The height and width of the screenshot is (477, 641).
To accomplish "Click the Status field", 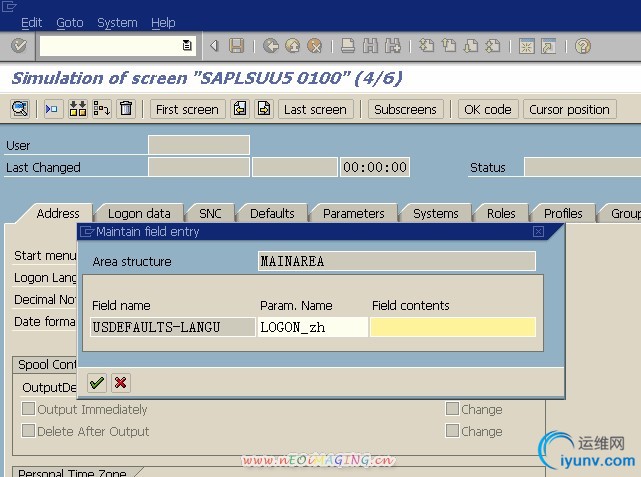I will 582,167.
